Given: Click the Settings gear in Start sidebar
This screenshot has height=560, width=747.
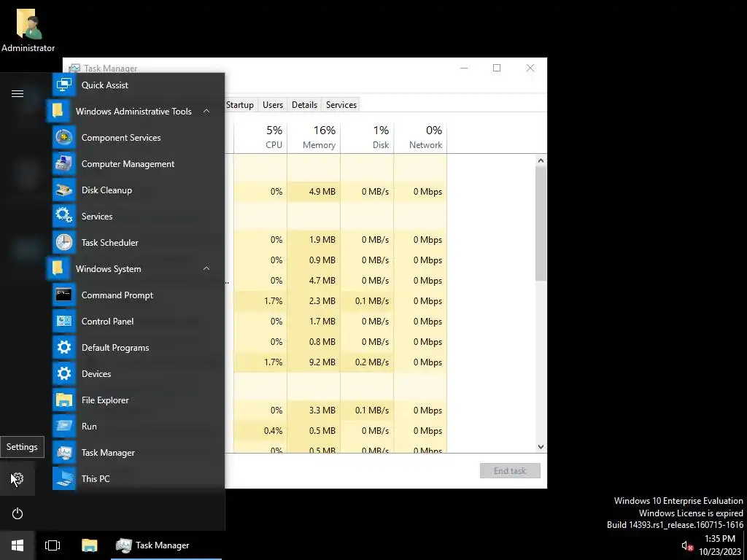Looking at the screenshot, I should pos(18,478).
